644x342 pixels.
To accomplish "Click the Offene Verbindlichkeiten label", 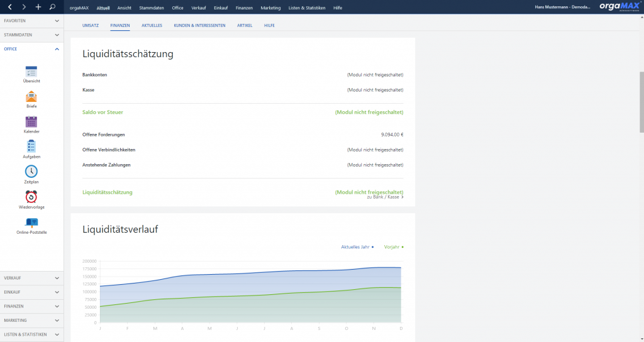I will 109,150.
